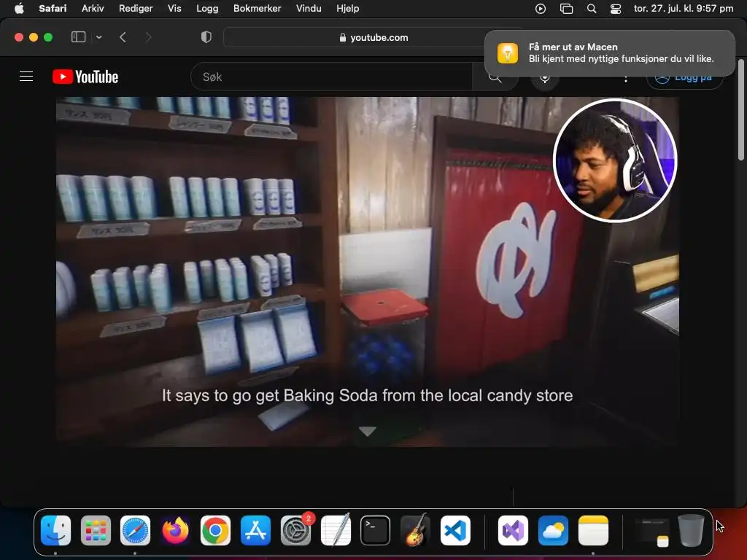Open the Safari application menu

coord(53,9)
